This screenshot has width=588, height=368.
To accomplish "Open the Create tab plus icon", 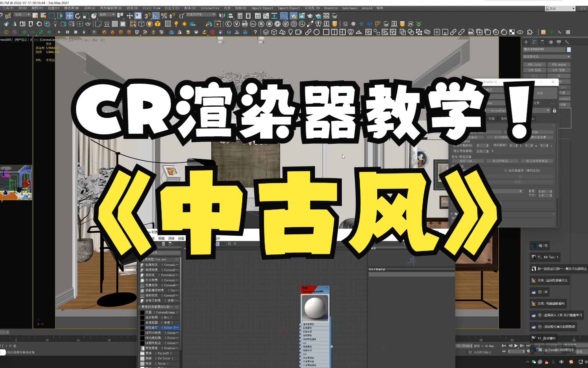I will [526, 42].
